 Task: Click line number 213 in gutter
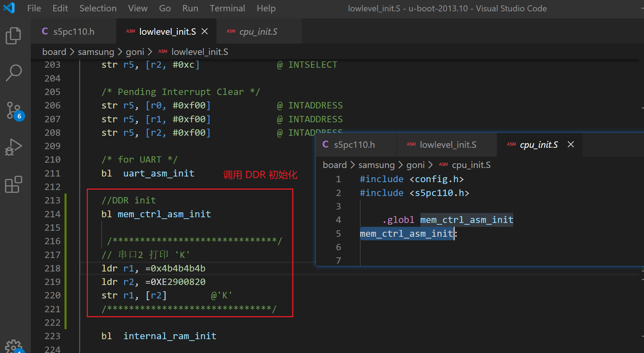point(52,201)
